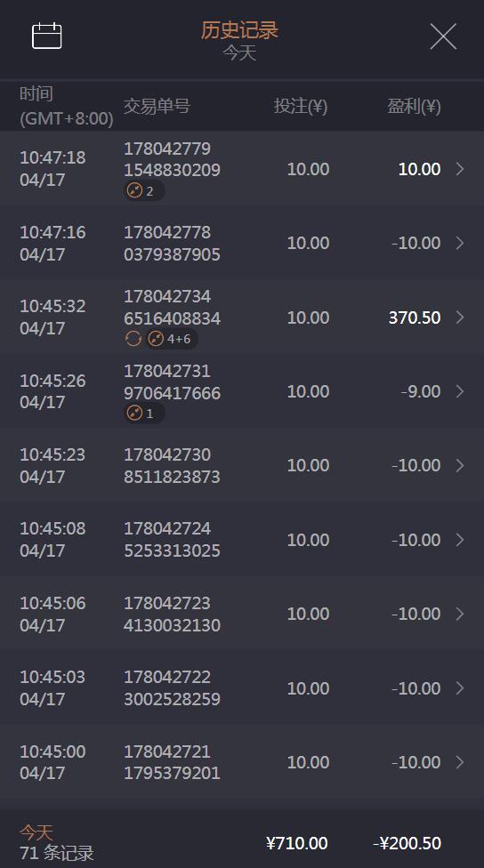Expand details chevron for the 10:47:18 record
Screen dimensions: 484x868
[460, 169]
